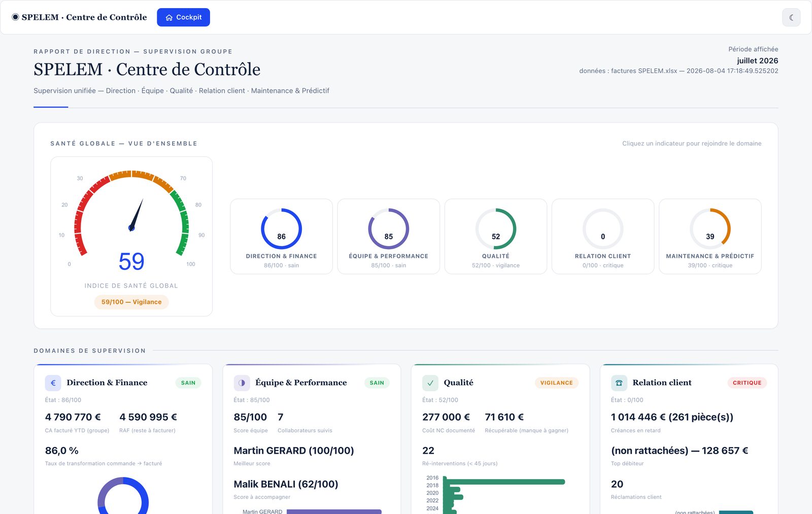Open the Équipe & Performance card title
The height and width of the screenshot is (514, 812).
pyautogui.click(x=301, y=383)
